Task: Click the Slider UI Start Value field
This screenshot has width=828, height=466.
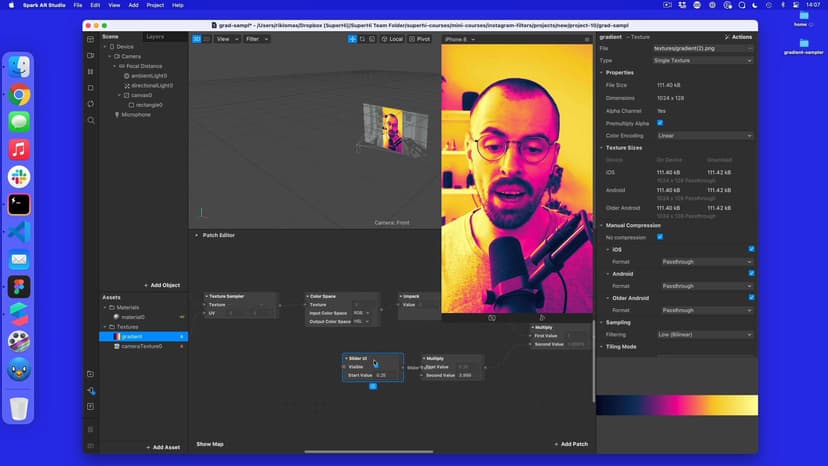Action: 388,376
